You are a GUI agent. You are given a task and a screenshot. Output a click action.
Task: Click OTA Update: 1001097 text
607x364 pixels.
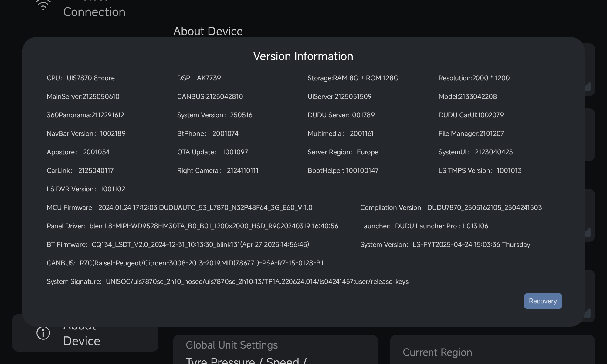point(213,152)
